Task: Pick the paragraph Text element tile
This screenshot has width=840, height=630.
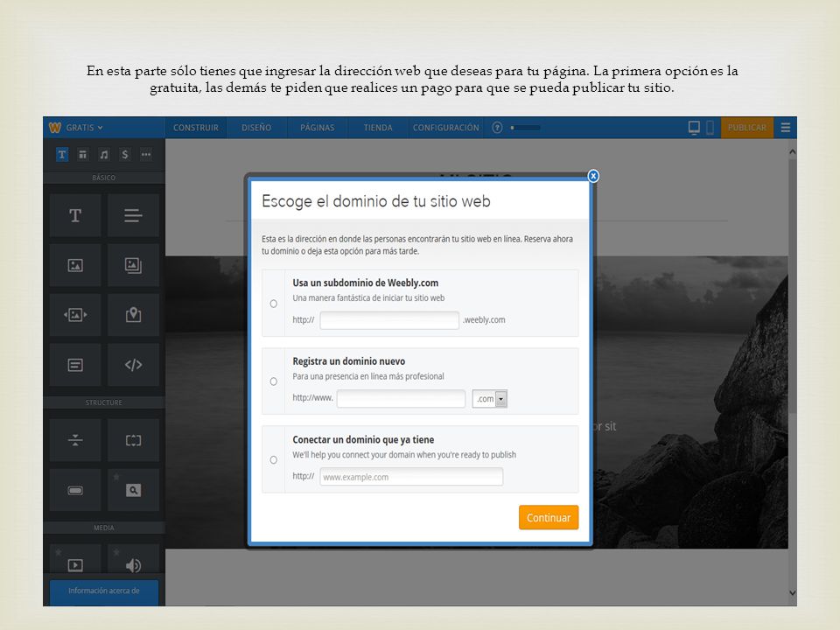Action: click(x=133, y=215)
